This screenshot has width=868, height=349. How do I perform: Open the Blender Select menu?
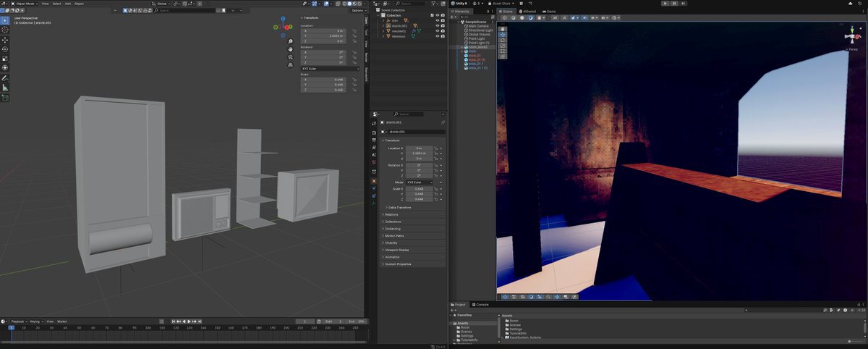(56, 4)
